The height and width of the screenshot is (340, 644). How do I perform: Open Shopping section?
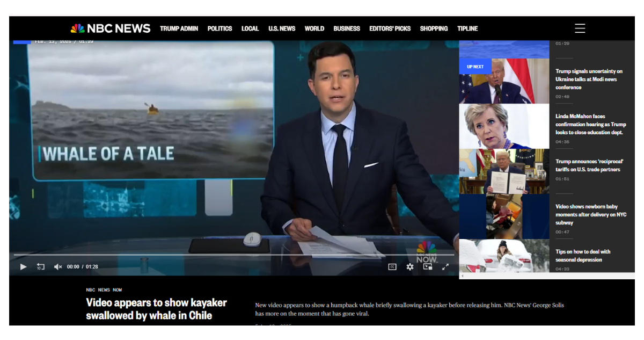click(x=434, y=28)
